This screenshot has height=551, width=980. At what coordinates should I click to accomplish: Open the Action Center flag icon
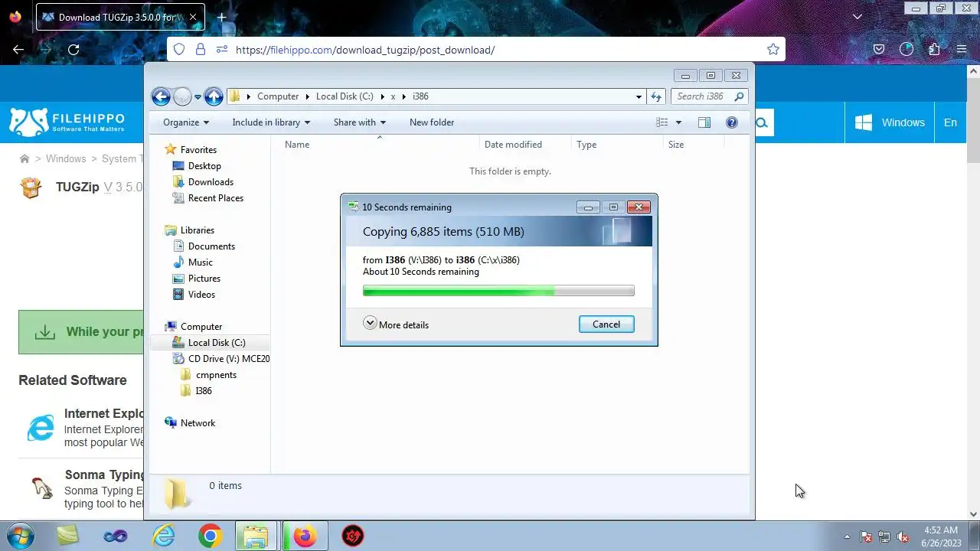866,536
